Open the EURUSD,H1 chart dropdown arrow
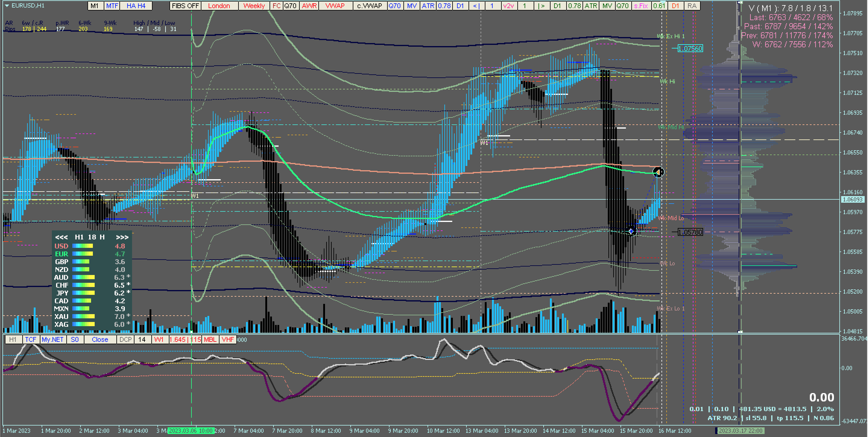 click(6, 6)
